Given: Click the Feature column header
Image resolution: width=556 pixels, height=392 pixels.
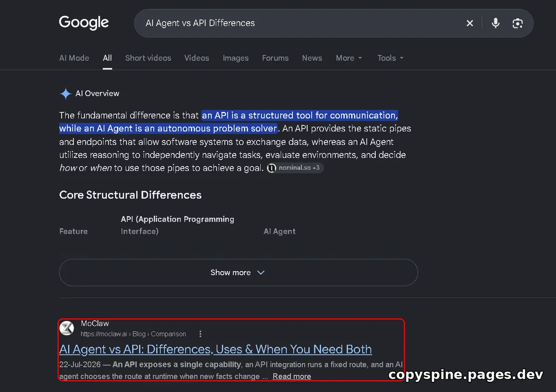Looking at the screenshot, I should [73, 231].
